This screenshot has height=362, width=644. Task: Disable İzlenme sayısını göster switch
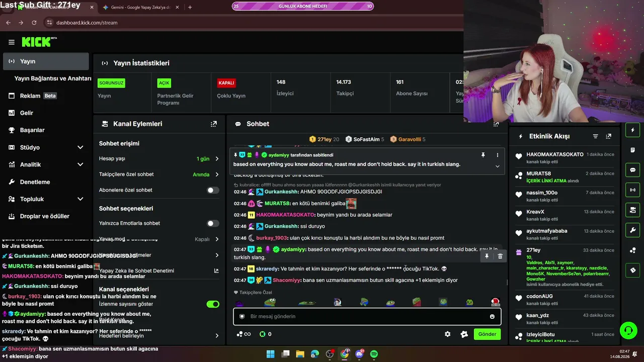(x=213, y=304)
